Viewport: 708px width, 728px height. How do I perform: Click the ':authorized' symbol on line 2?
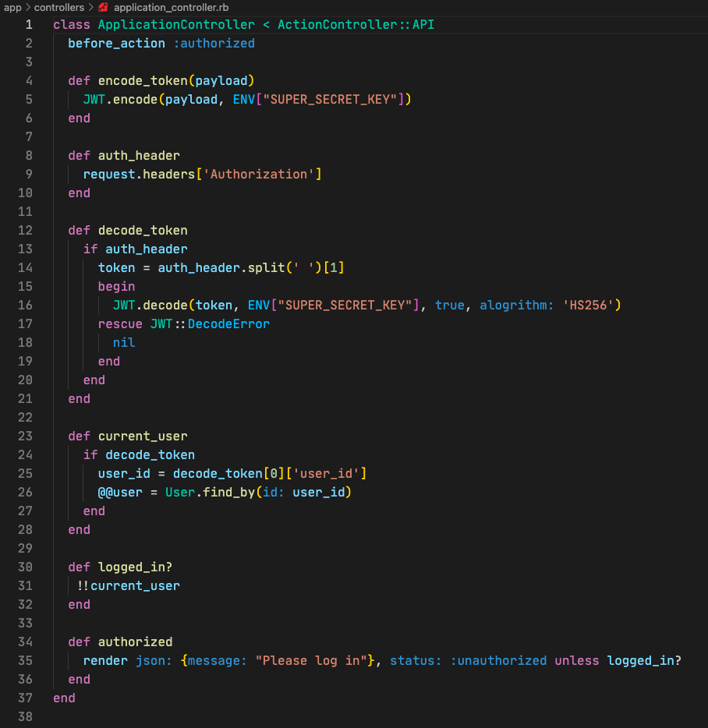214,43
